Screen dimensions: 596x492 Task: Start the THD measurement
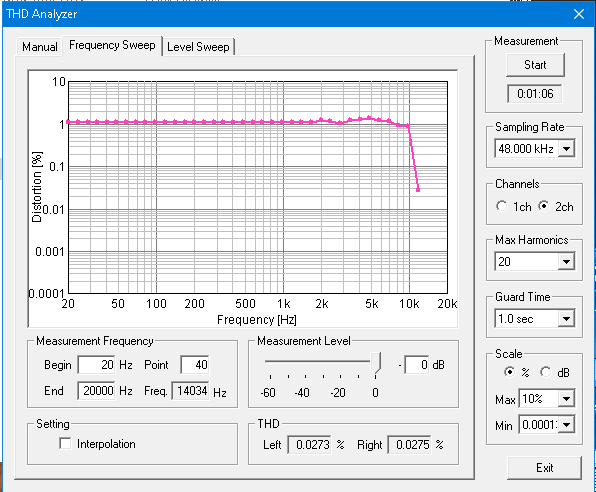[535, 65]
